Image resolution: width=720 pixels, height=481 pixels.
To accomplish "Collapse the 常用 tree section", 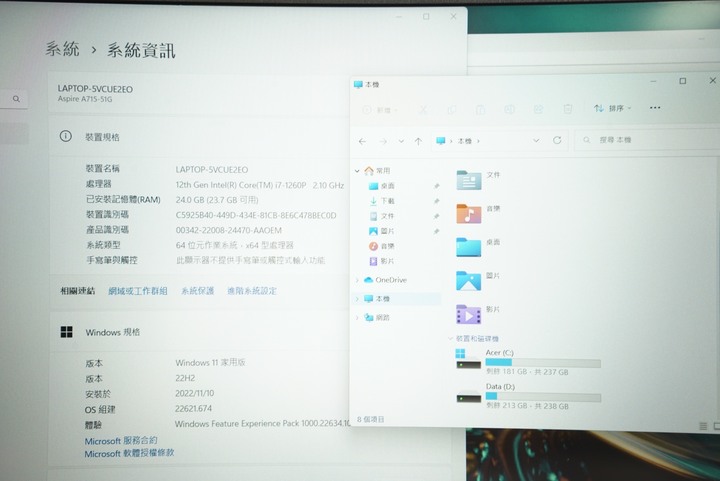I will tap(357, 171).
